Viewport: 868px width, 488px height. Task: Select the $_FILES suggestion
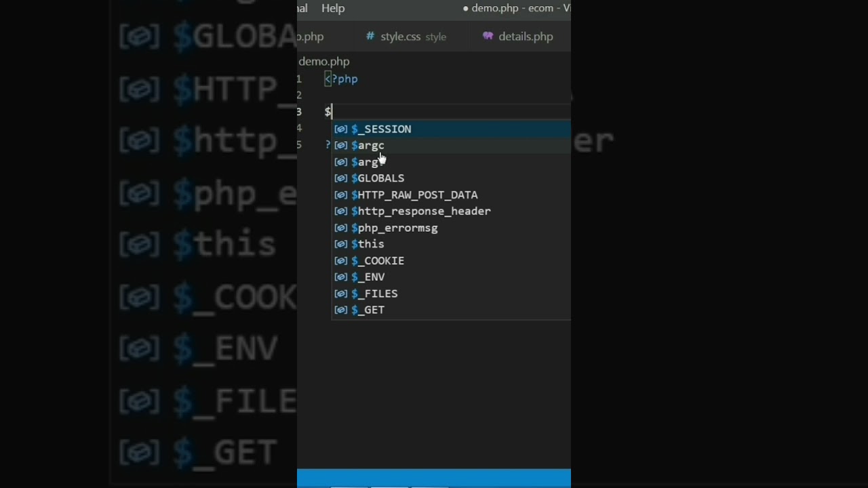pyautogui.click(x=451, y=293)
